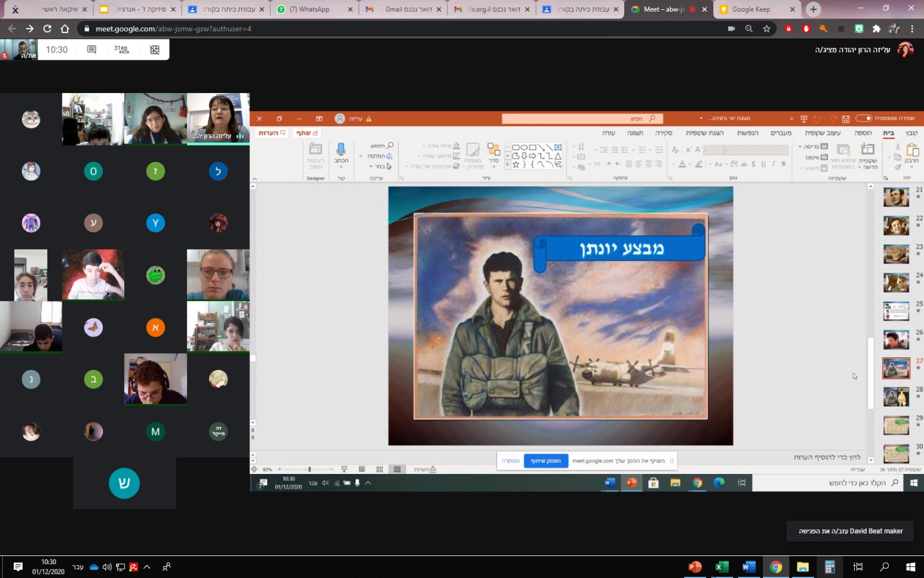Click the Bold B icon in PowerPoint
Screen dimensions: 924x578
pyautogui.click(x=784, y=164)
